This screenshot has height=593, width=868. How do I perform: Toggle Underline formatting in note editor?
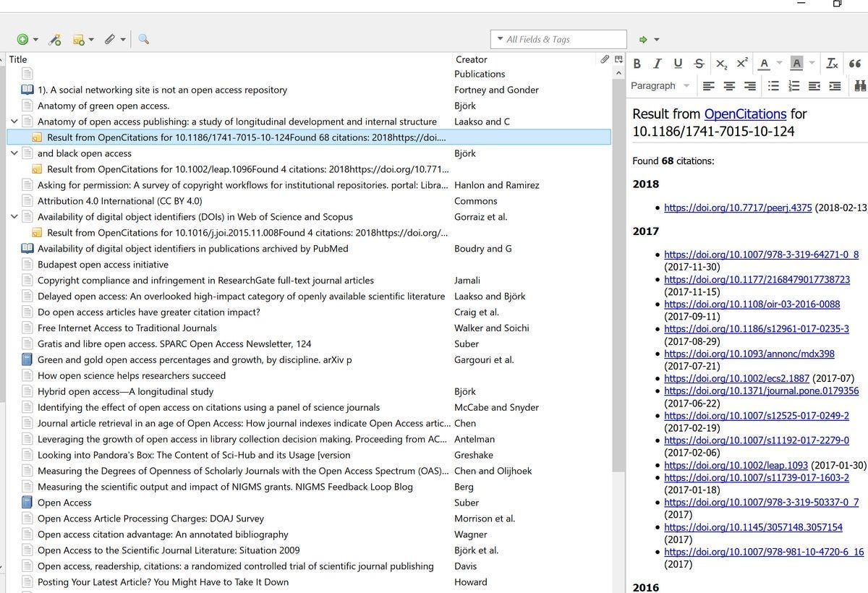point(678,64)
